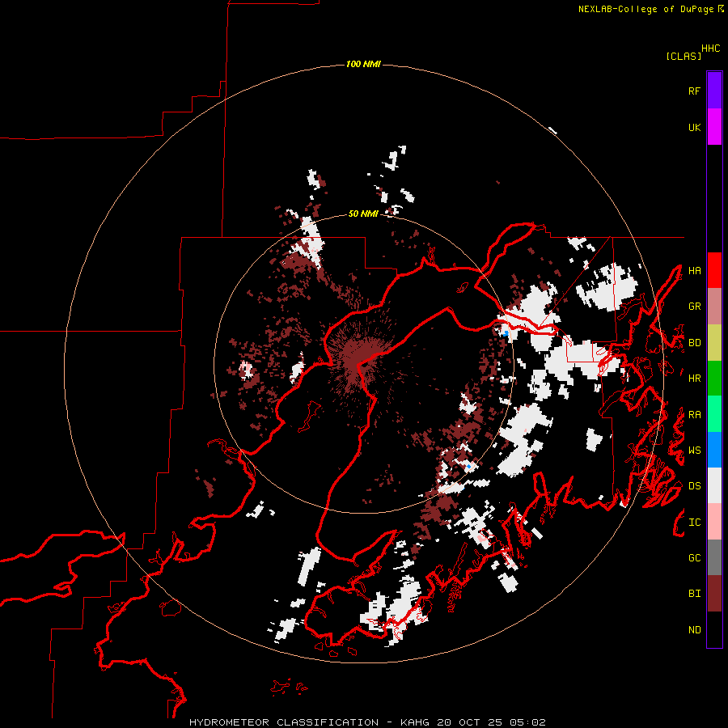
Task: Click the WS blue legend swatch
Action: coord(714,450)
